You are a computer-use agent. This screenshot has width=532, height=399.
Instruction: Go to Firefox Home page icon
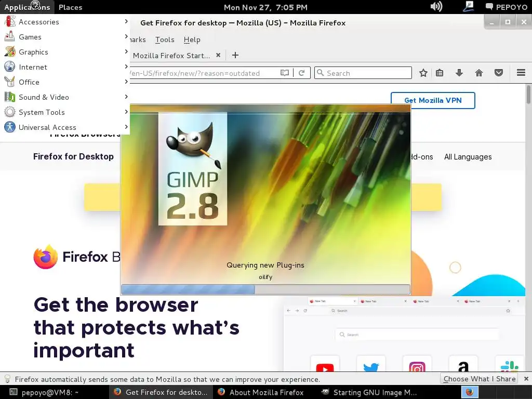[478, 73]
